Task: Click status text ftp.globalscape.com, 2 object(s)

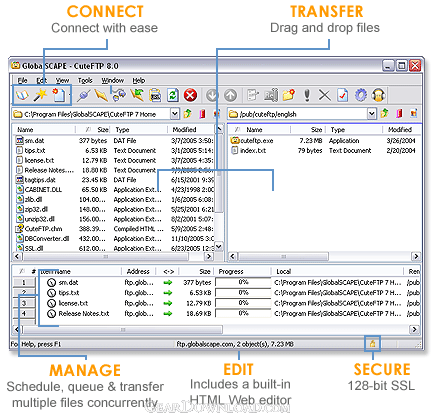Action: 235,344
